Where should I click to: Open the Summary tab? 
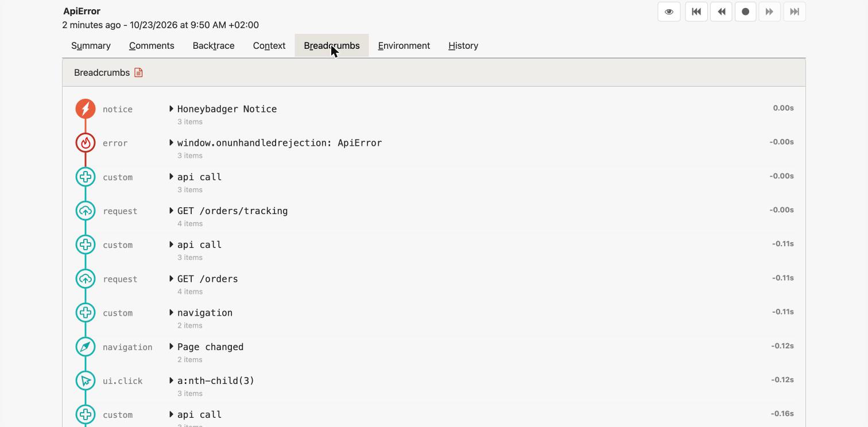91,45
